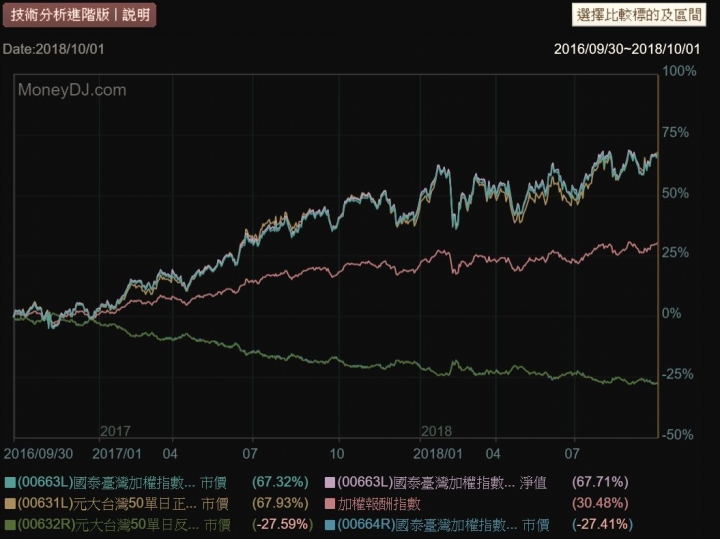Click the 25% y-axis label
The image size is (720, 539).
click(675, 253)
